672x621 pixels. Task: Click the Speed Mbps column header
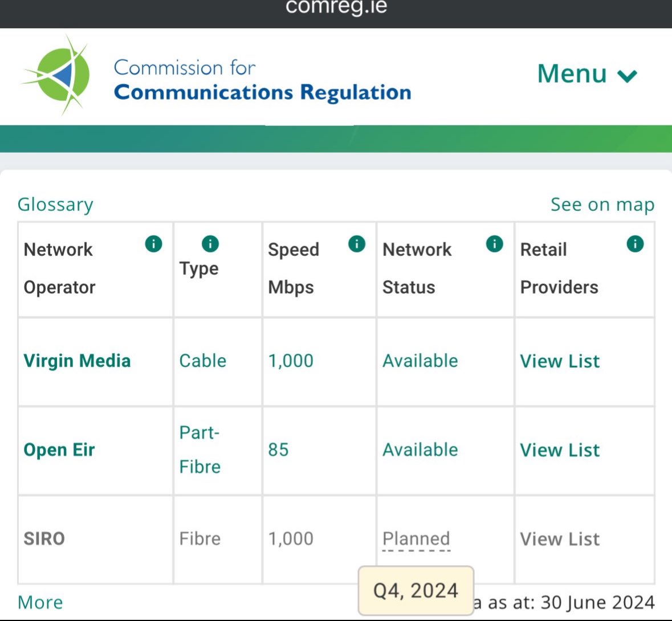(319, 269)
